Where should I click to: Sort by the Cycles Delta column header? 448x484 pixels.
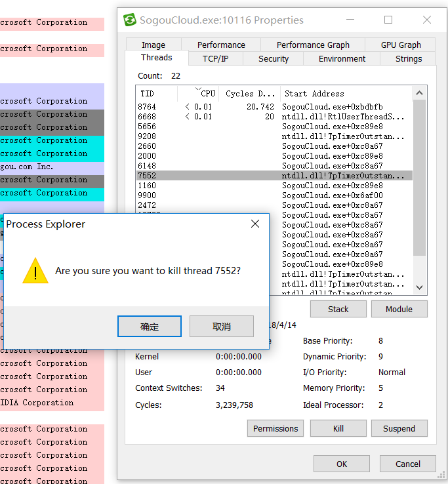250,94
